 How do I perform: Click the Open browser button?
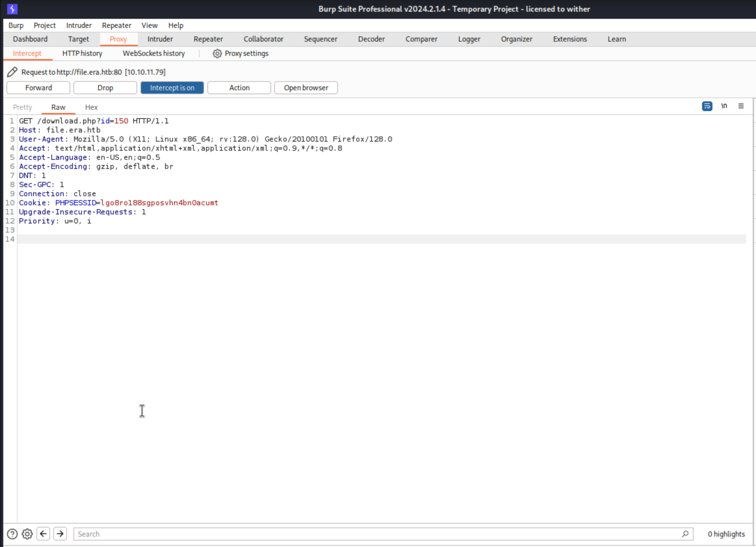pos(306,88)
